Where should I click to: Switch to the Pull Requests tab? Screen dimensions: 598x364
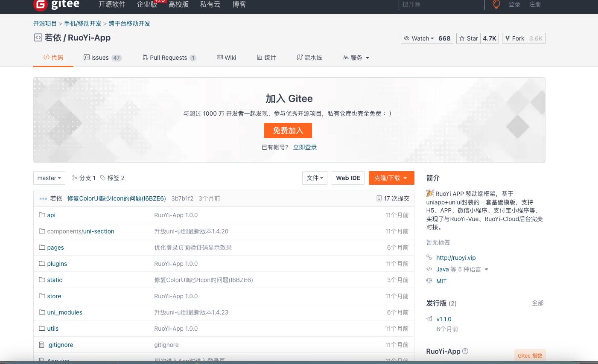pos(168,58)
